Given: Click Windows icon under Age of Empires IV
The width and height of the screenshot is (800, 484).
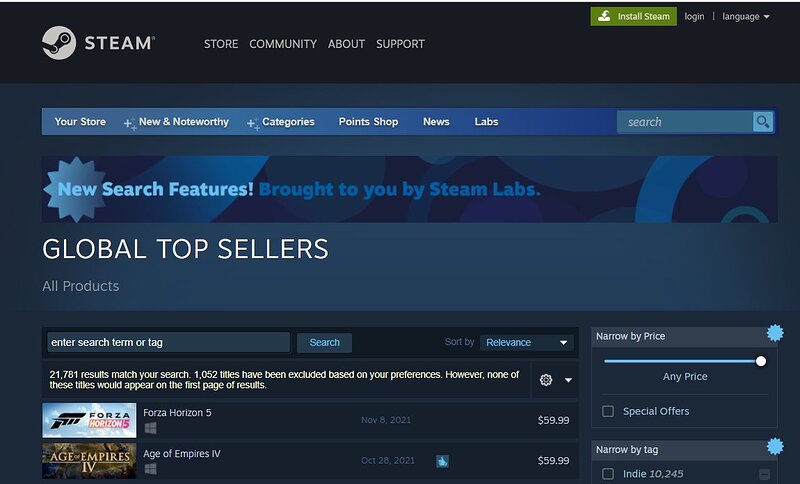Looking at the screenshot, I should pyautogui.click(x=150, y=469).
